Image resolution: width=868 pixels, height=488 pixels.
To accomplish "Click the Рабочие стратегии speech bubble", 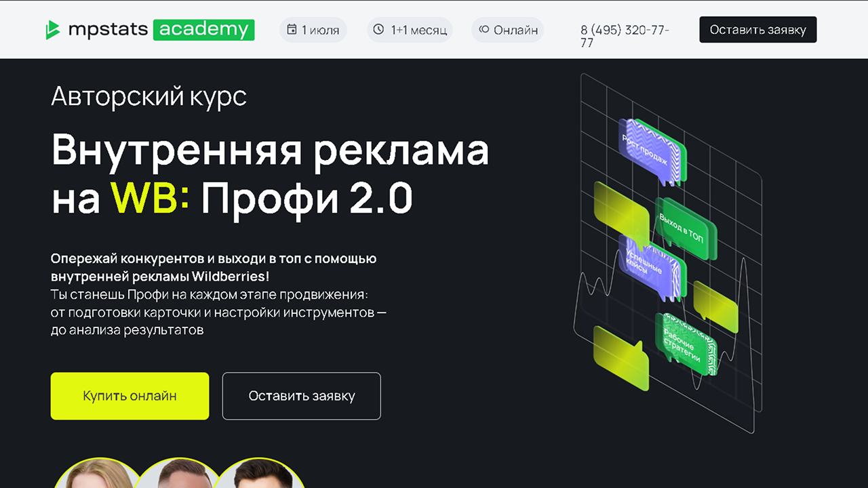I will coord(685,344).
